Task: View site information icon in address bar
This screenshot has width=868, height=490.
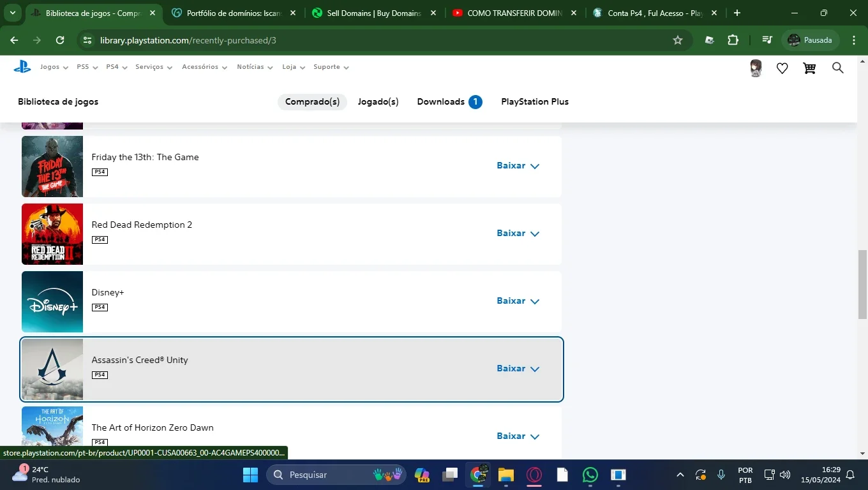Action: [87, 40]
